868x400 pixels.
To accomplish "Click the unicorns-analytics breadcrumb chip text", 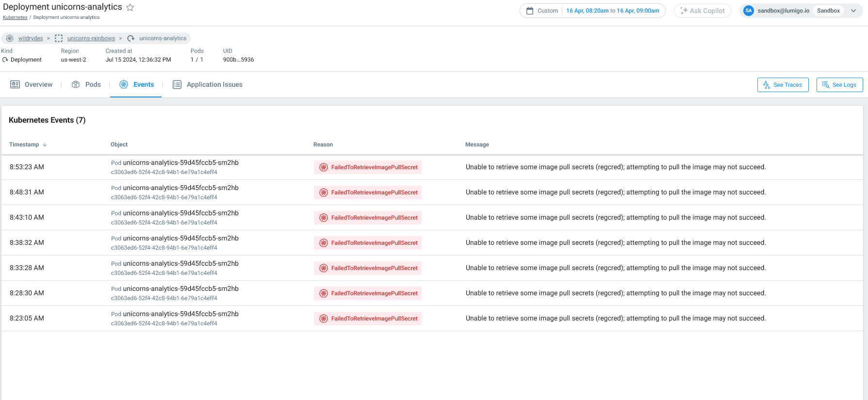I will (163, 38).
